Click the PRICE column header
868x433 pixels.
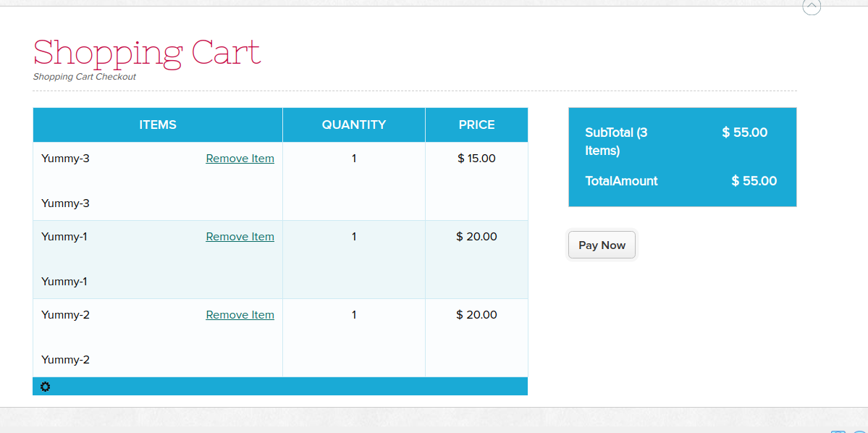click(x=476, y=125)
